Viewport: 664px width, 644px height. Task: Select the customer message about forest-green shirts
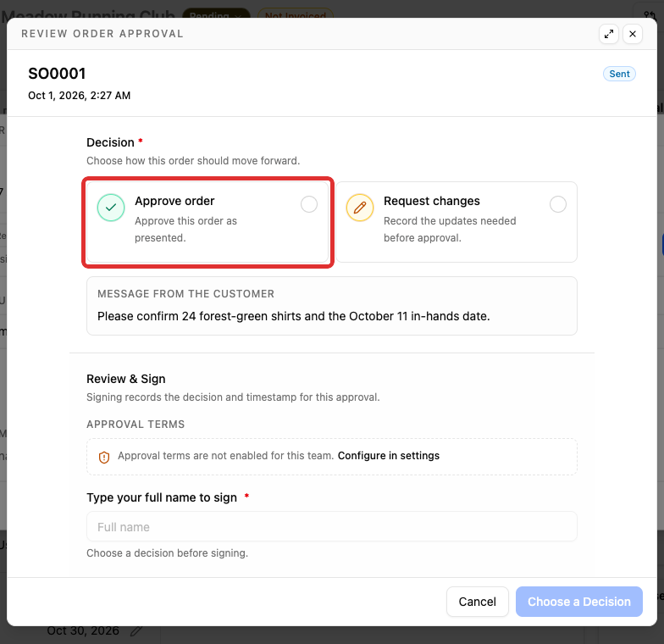(x=293, y=316)
